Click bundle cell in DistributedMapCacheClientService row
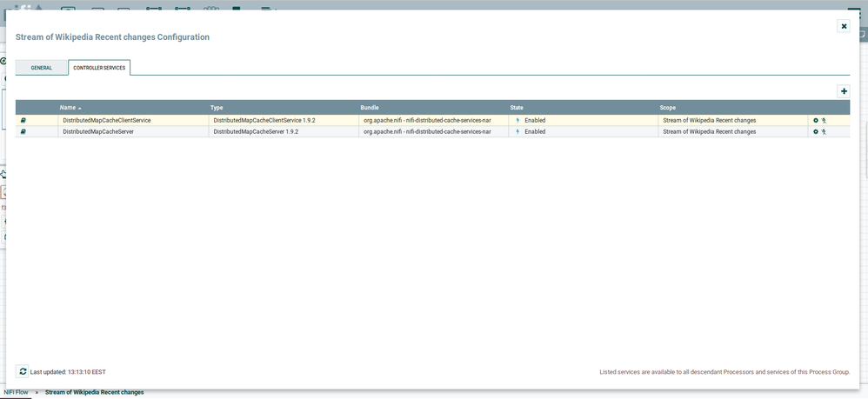 433,120
